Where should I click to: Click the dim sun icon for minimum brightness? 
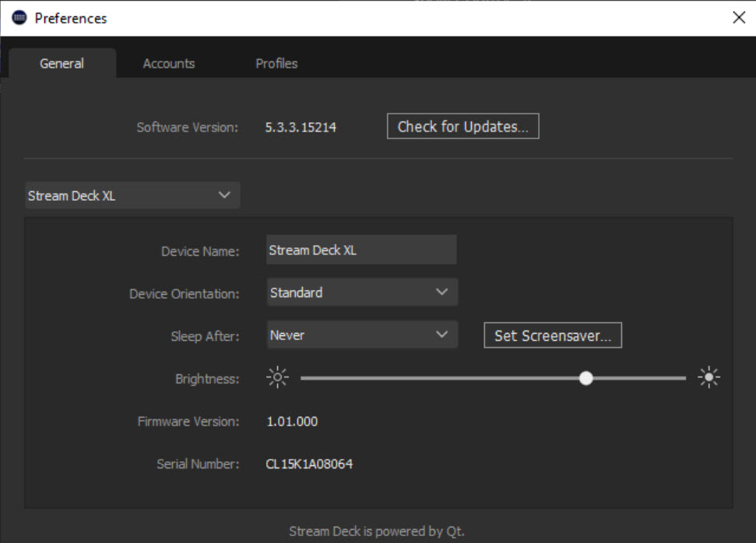tap(277, 378)
